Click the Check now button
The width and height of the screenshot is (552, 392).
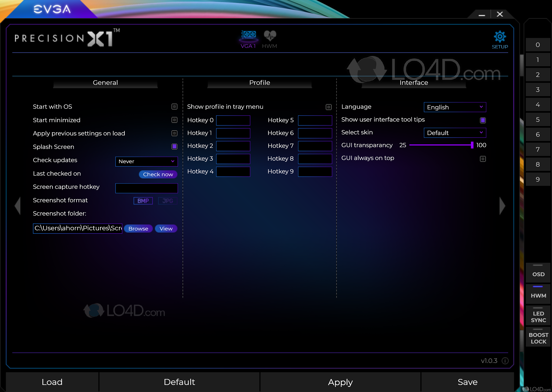pos(158,174)
